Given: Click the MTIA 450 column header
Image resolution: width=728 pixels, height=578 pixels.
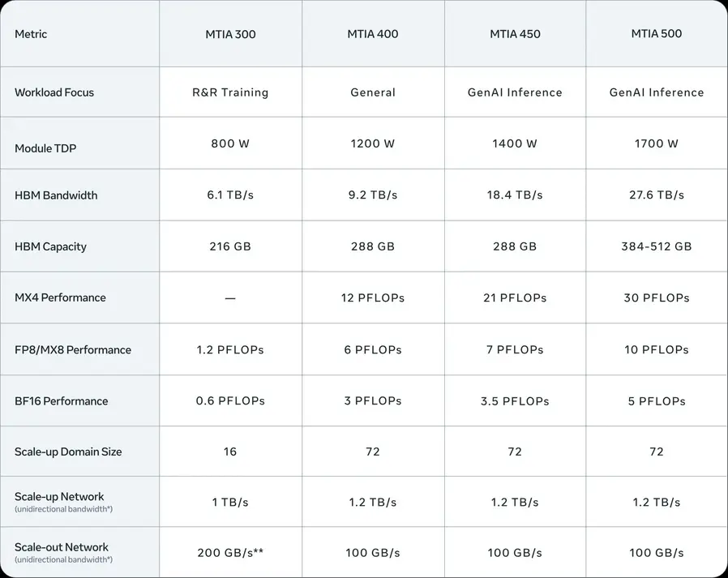Looking at the screenshot, I should [x=515, y=34].
